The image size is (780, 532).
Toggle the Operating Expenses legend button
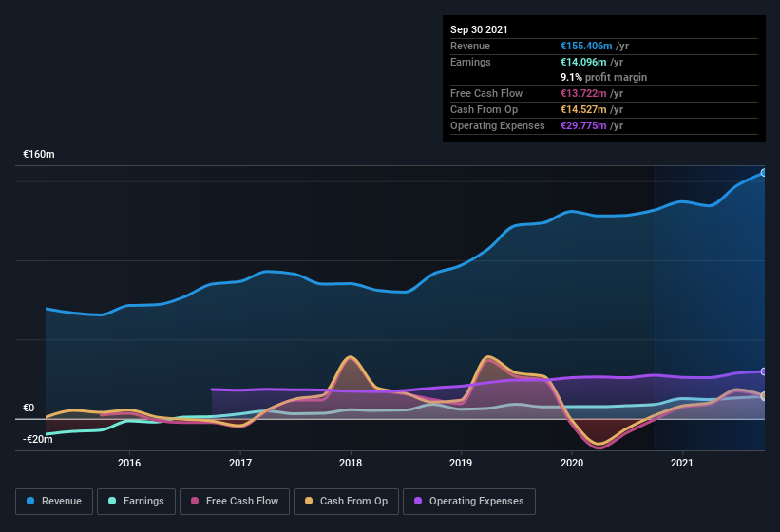tap(469, 502)
